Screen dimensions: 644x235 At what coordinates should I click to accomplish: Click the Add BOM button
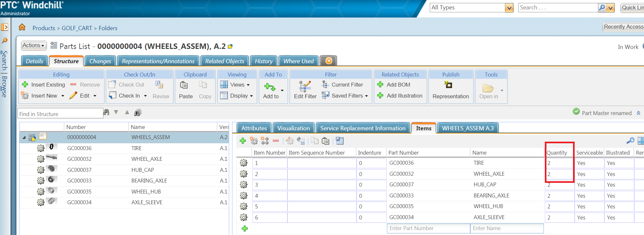point(393,85)
